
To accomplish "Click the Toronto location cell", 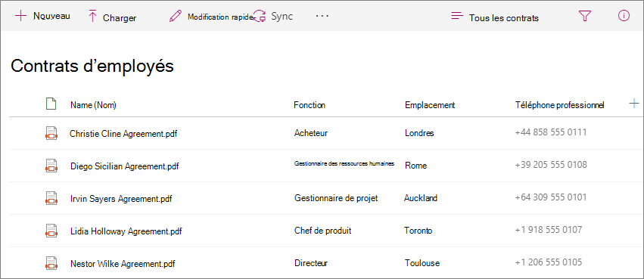I will pos(418,231).
